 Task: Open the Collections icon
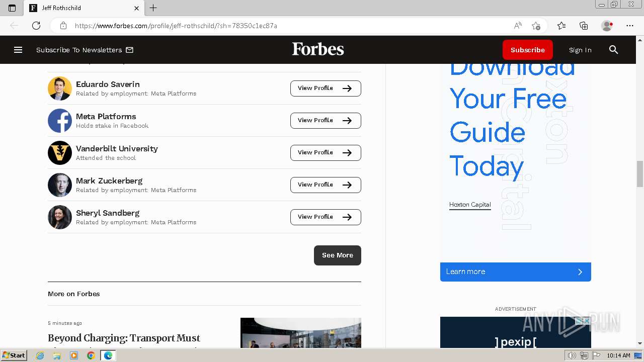(x=584, y=26)
